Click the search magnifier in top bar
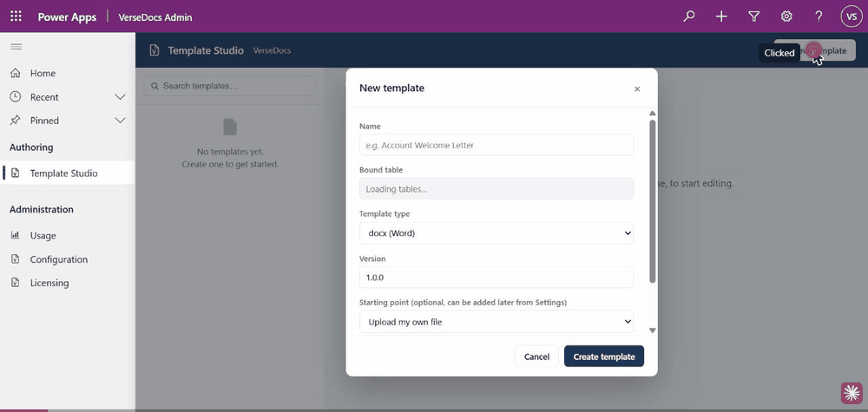Viewport: 868px width, 412px height. pyautogui.click(x=688, y=16)
